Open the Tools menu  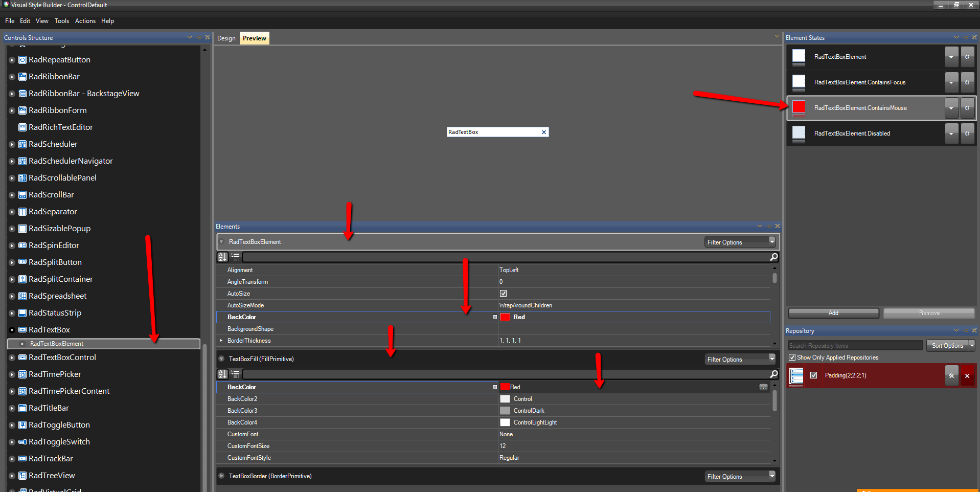62,21
